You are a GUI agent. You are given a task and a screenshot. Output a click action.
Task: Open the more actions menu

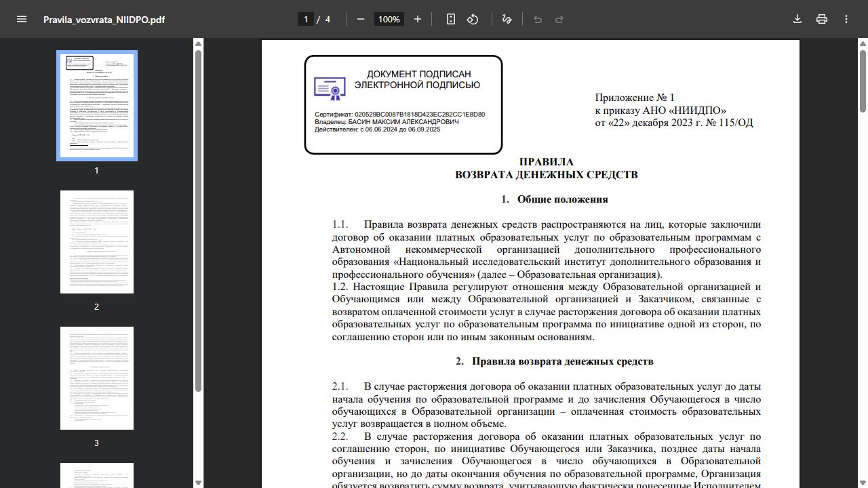[x=846, y=19]
